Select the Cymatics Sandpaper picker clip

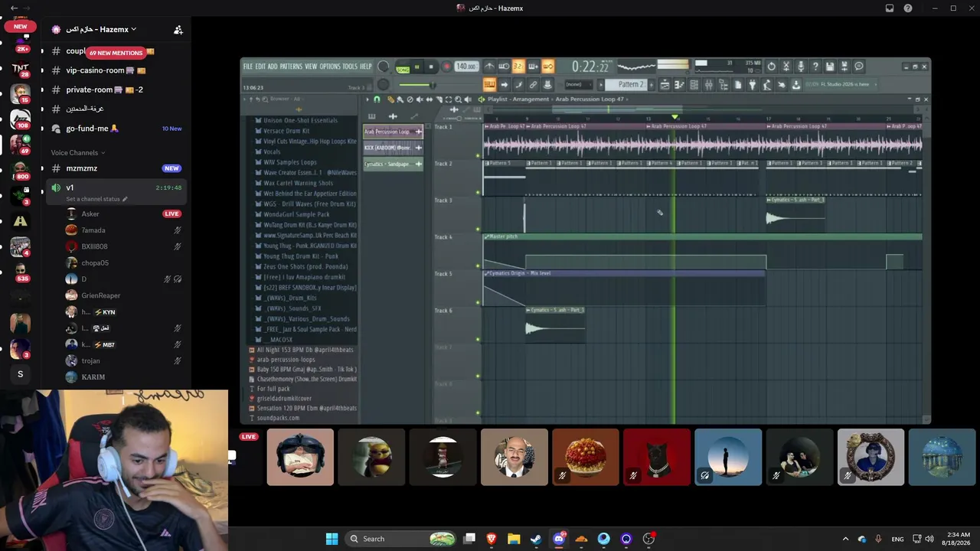point(393,164)
